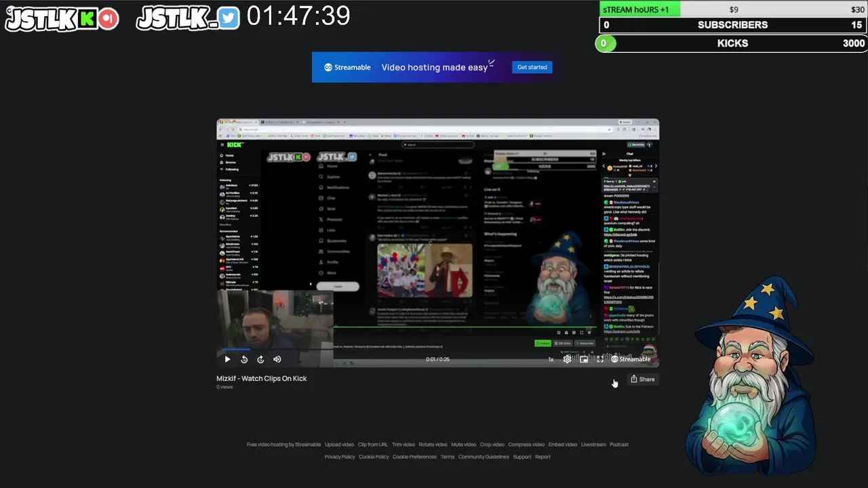Click the video title Mizkif - Watch Clips On Kick
The height and width of the screenshot is (488, 868).
click(x=262, y=378)
